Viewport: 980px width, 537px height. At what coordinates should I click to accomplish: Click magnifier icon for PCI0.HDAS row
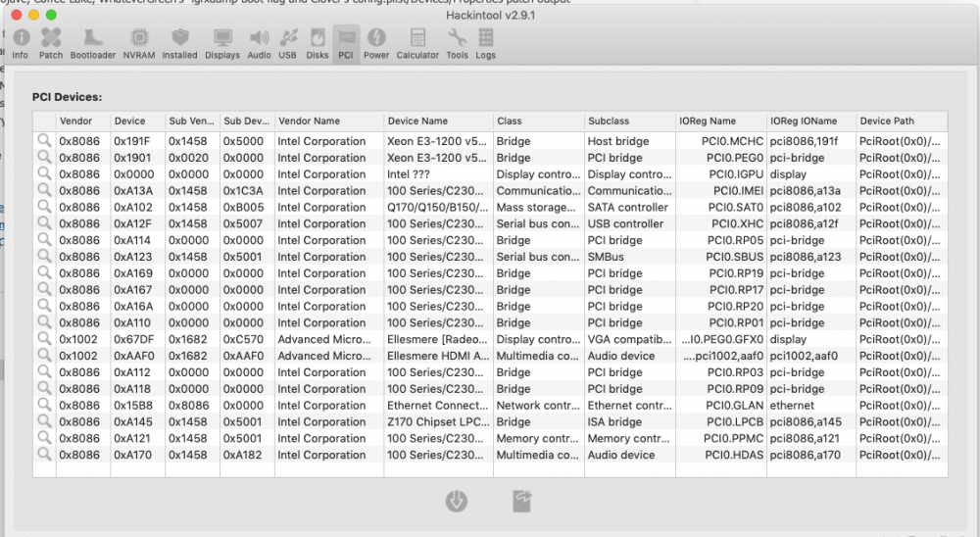(x=44, y=455)
